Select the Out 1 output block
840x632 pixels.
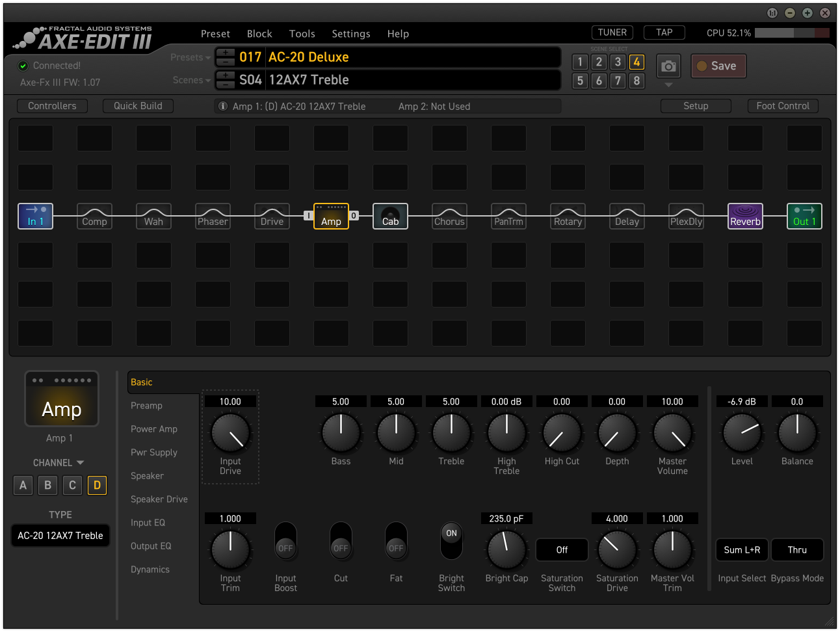tap(804, 216)
